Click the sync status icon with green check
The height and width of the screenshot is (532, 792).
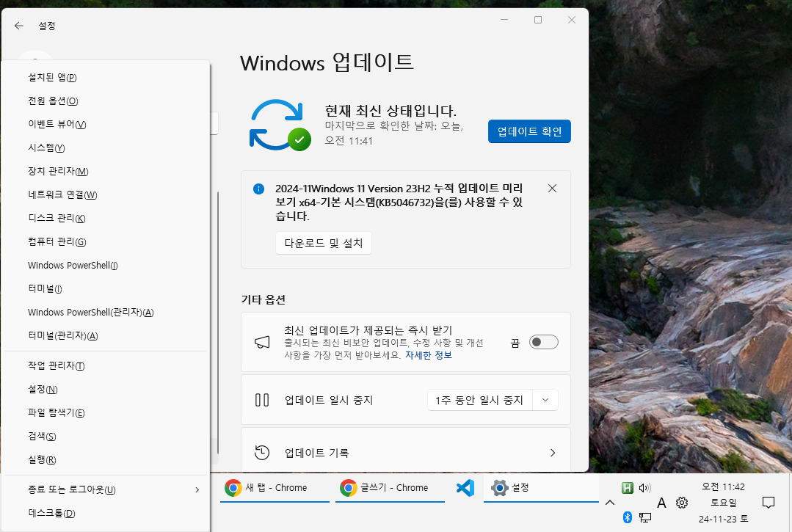coord(280,125)
